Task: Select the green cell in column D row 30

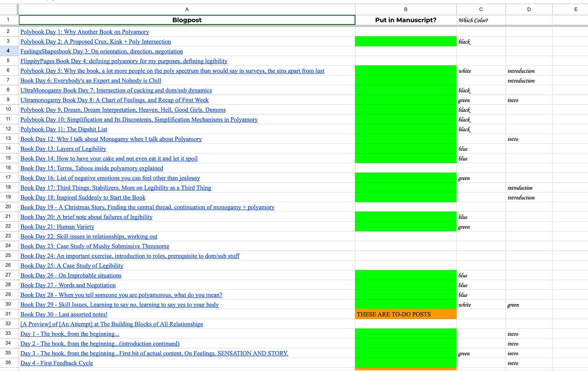Action: pyautogui.click(x=529, y=304)
